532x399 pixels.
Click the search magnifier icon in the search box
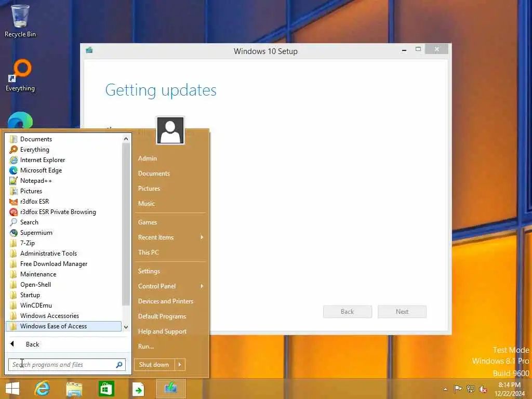[x=119, y=365]
